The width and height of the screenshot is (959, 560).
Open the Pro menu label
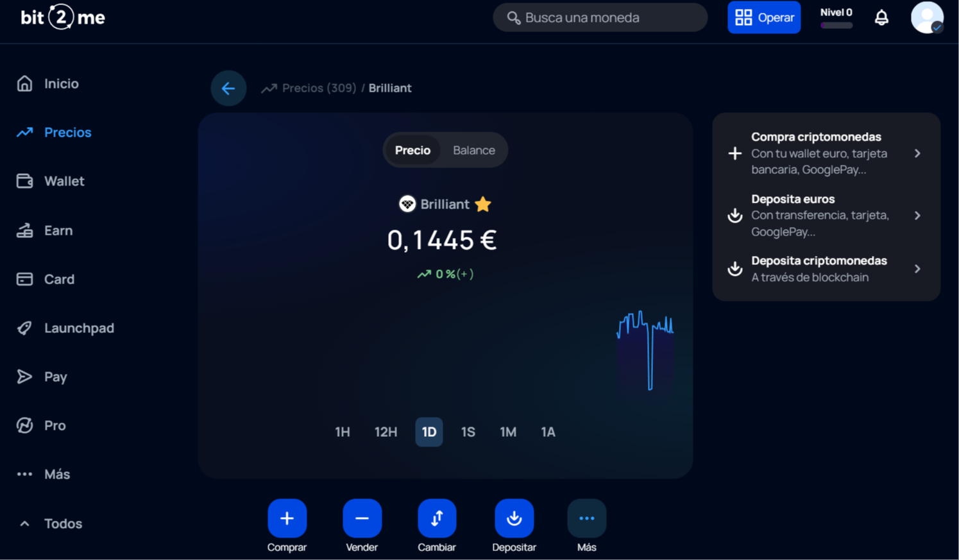pos(55,425)
